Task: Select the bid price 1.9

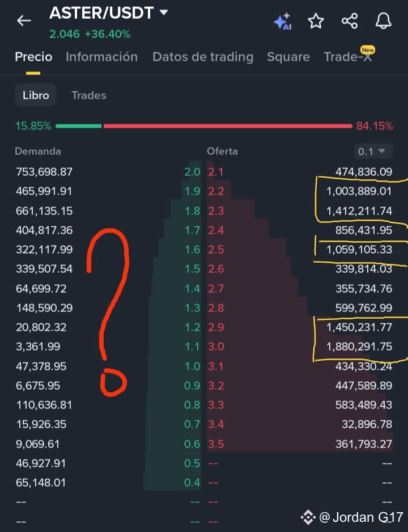Action: 193,191
